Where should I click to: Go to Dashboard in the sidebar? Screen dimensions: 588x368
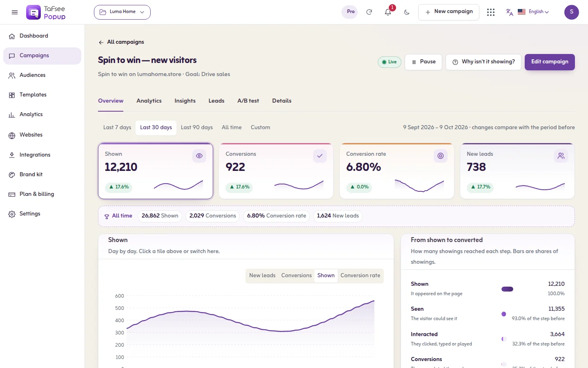42,36
